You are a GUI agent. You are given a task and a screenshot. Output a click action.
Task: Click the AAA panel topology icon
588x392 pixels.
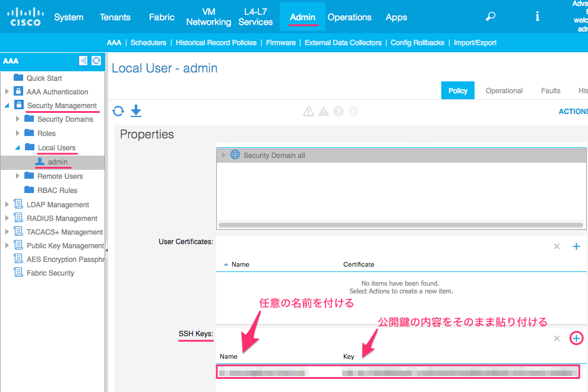pyautogui.click(x=83, y=61)
